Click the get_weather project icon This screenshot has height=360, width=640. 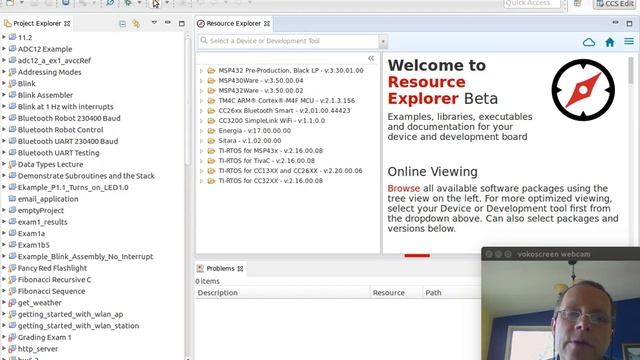point(12,302)
